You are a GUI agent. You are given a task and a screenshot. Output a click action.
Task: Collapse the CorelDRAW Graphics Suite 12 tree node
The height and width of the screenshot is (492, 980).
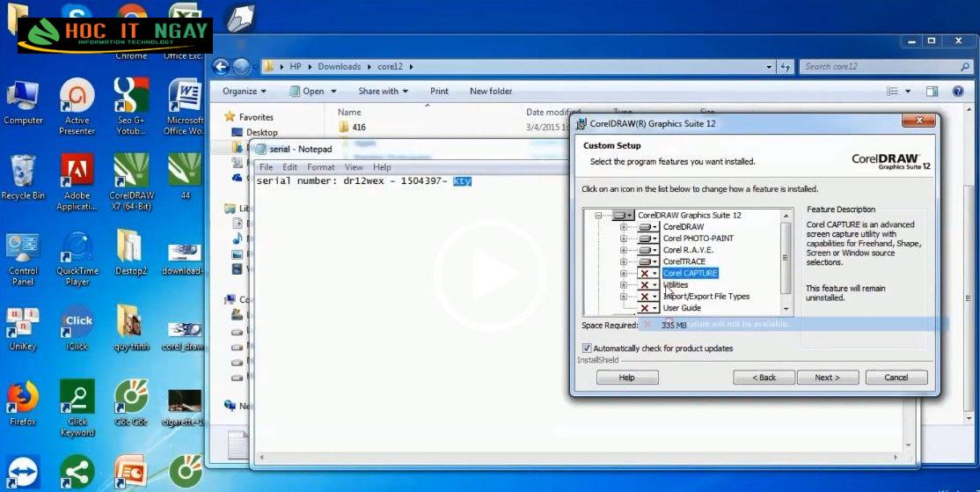[x=599, y=215]
